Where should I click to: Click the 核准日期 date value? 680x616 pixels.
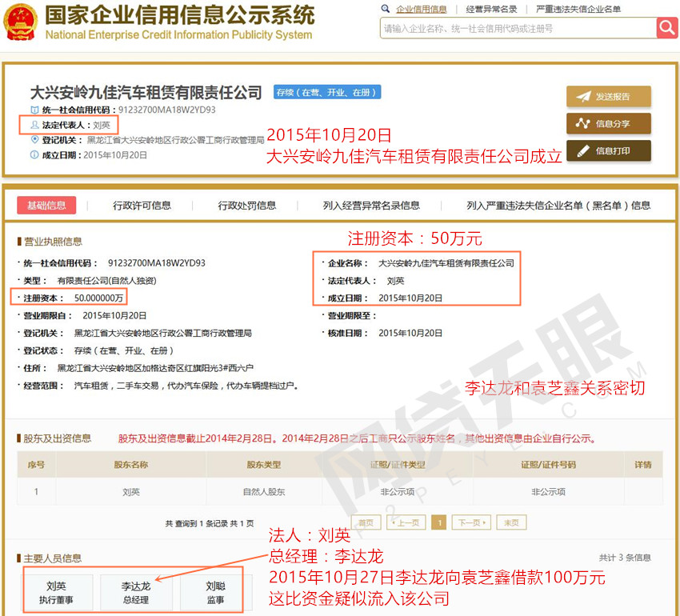tap(410, 333)
